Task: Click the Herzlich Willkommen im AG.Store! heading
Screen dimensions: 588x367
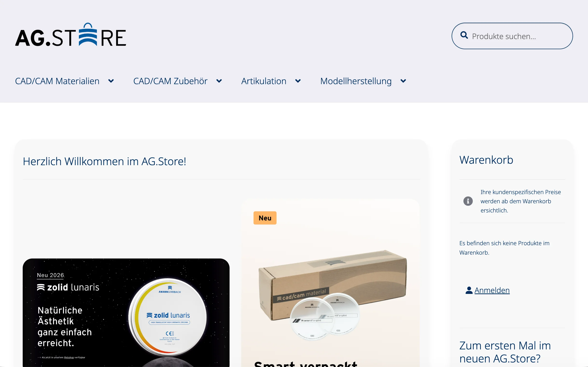Action: (105, 161)
